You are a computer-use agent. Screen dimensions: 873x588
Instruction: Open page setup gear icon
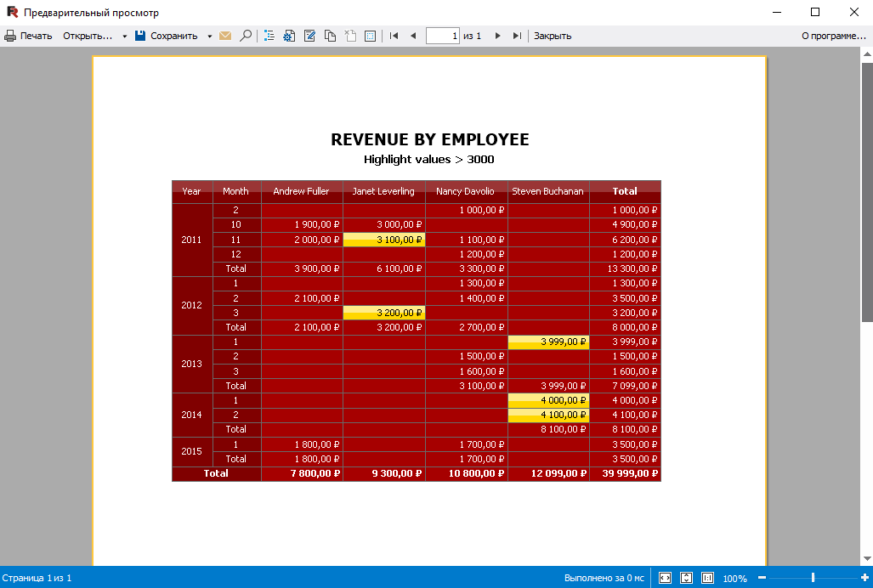pos(290,36)
